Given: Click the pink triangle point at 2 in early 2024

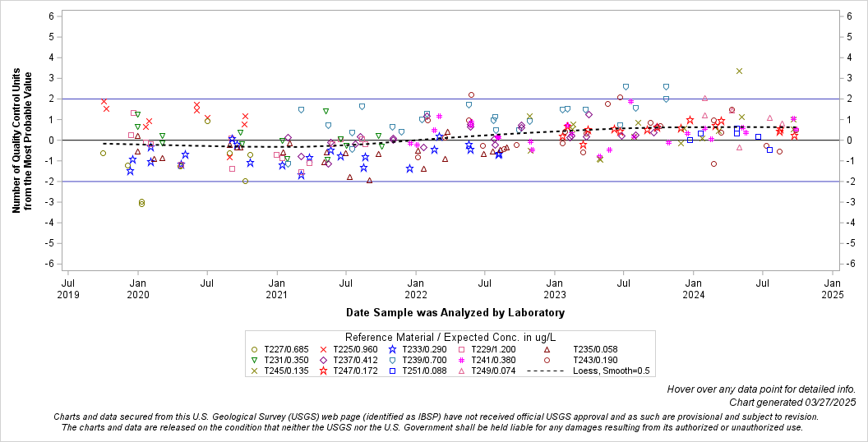Looking at the screenshot, I should 704,98.
